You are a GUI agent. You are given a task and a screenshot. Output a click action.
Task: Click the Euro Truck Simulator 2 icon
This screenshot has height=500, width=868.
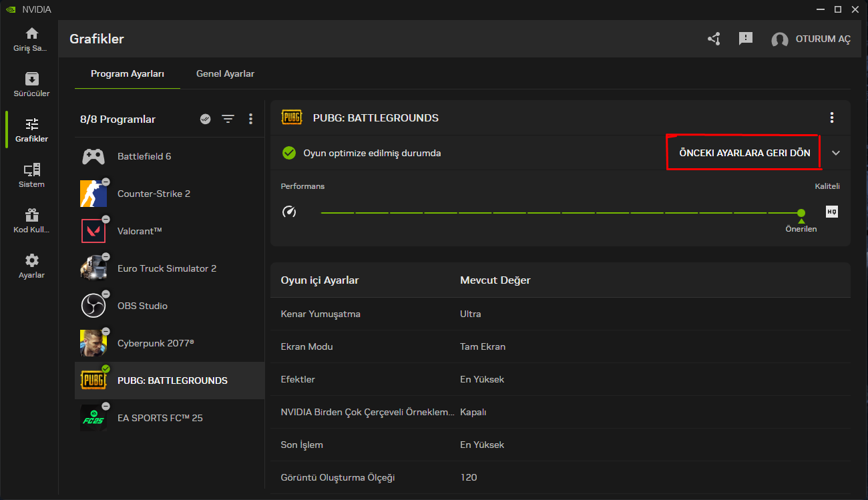point(93,268)
